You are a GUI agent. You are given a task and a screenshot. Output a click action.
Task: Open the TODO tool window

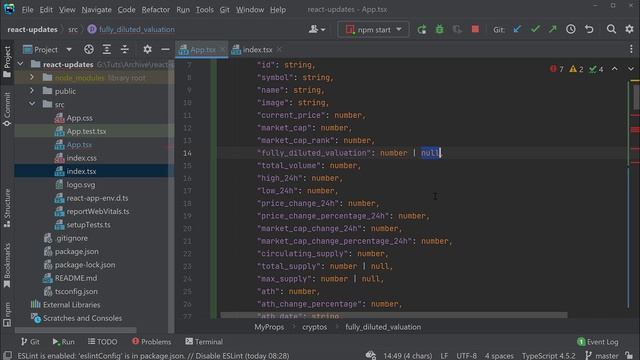[102, 342]
